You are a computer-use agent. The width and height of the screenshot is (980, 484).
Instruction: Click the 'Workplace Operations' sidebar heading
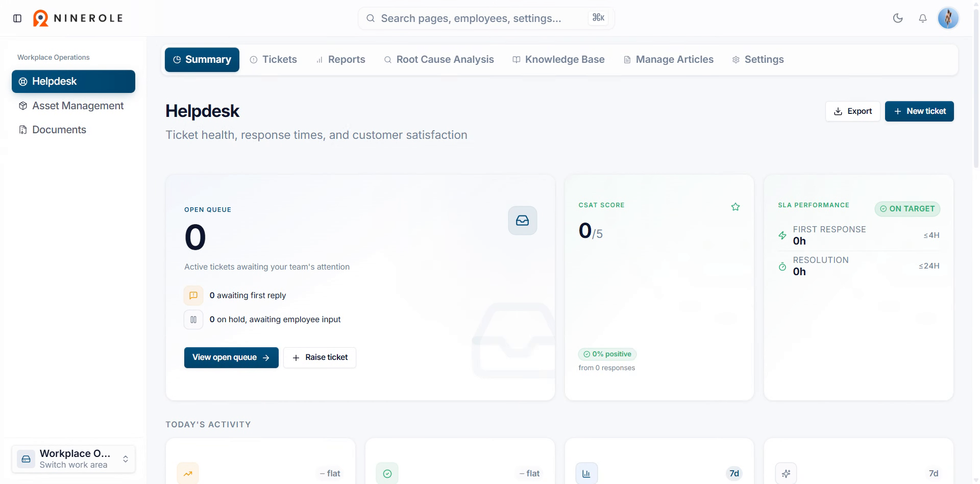coord(54,57)
